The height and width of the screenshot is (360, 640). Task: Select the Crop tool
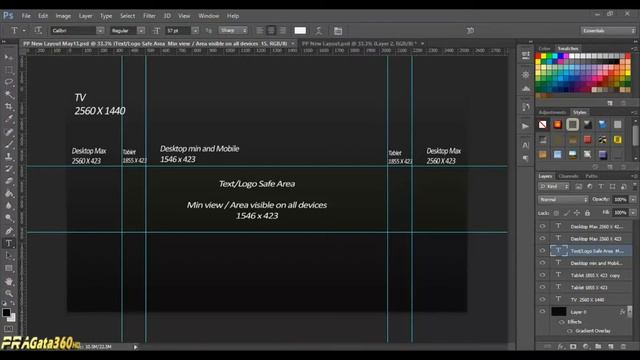pos(9,107)
